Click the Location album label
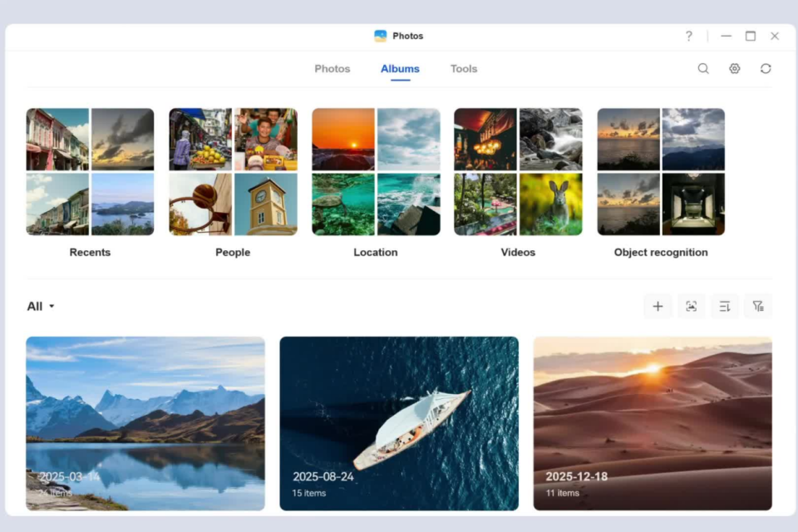The width and height of the screenshot is (798, 532). click(376, 253)
